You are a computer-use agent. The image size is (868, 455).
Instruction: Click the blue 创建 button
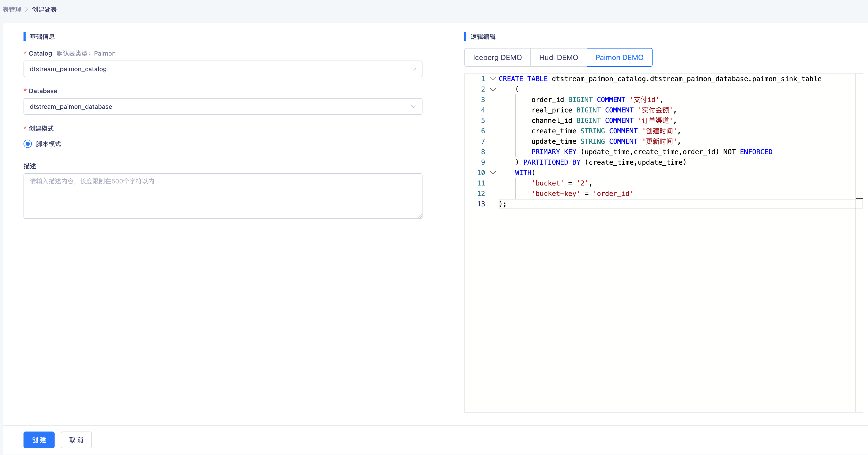[x=39, y=440]
